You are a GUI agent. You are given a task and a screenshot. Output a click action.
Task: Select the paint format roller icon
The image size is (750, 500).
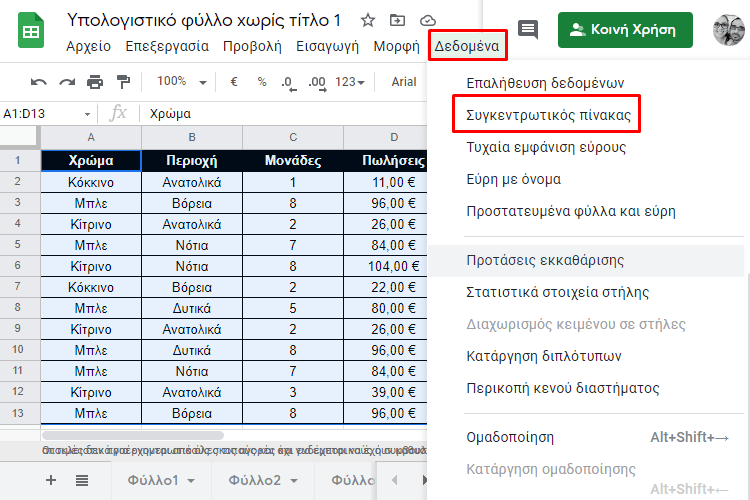click(123, 82)
